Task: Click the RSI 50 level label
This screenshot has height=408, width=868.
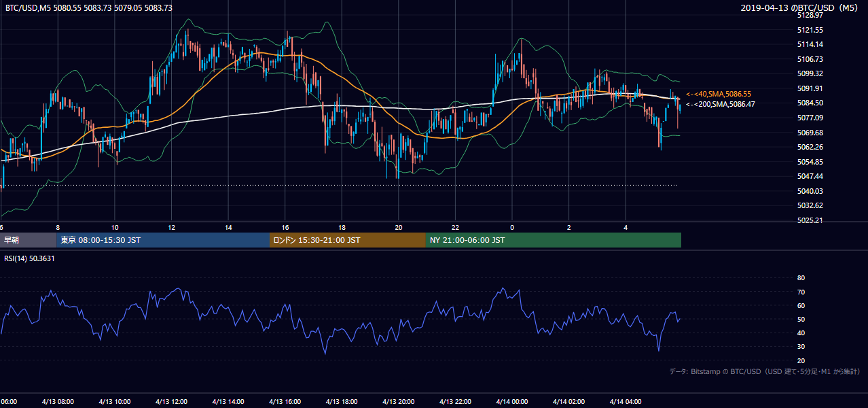Action: (801, 319)
